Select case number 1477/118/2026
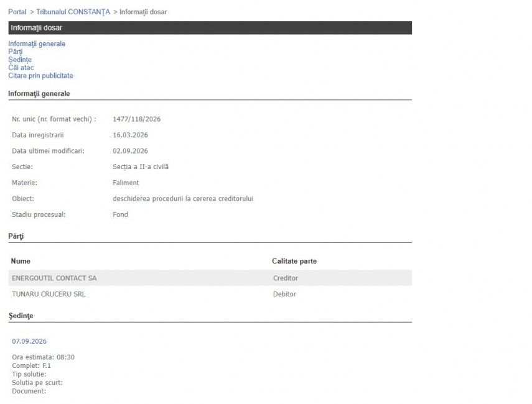532x404 pixels. pos(137,119)
